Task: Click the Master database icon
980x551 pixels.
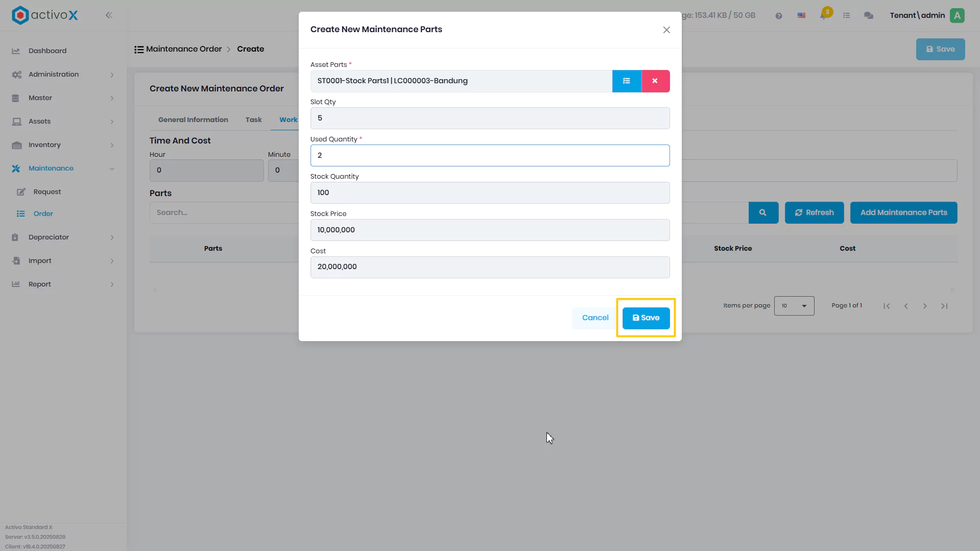Action: (x=15, y=98)
